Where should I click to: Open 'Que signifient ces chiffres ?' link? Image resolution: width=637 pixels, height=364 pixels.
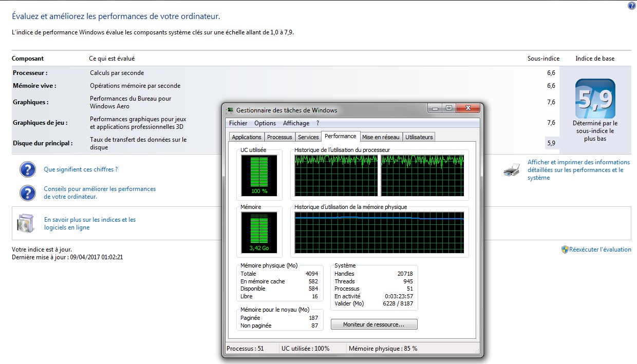(x=81, y=169)
